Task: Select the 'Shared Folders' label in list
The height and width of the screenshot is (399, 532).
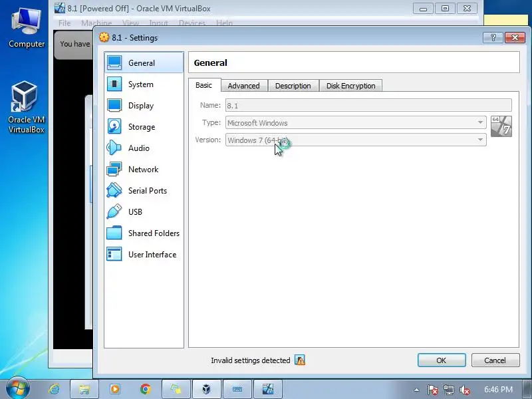Action: click(154, 233)
